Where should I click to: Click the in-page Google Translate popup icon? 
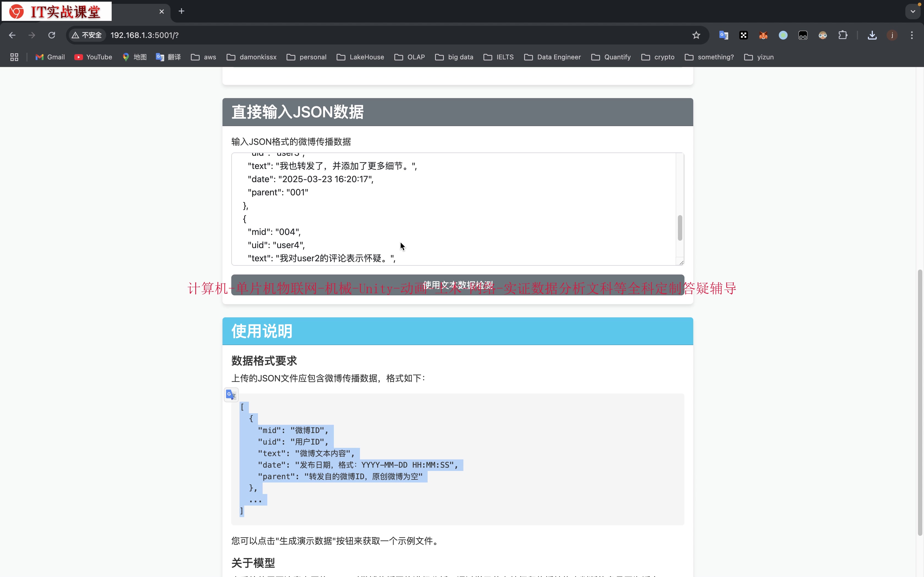[231, 395]
